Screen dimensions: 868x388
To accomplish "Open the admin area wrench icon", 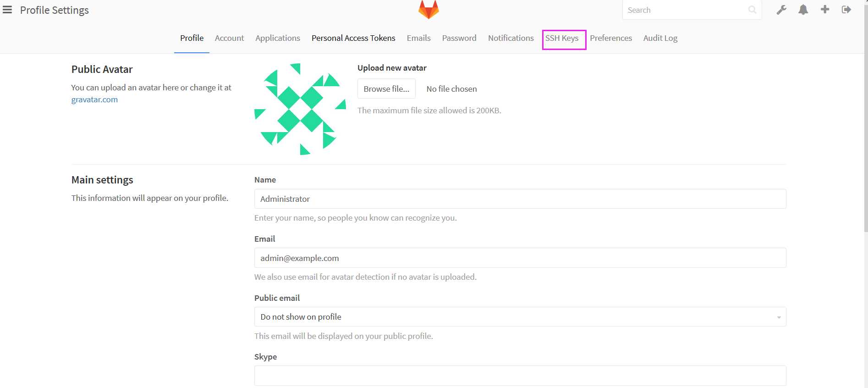I will coord(781,10).
